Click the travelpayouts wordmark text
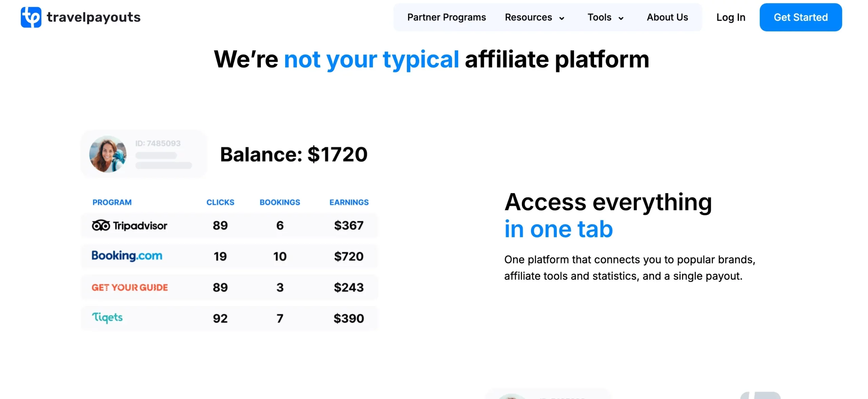The image size is (868, 399). point(94,17)
